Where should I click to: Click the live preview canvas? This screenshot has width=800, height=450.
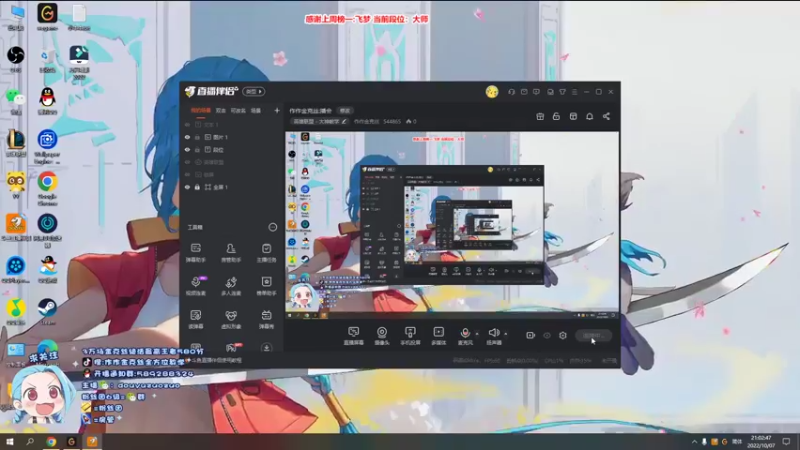452,226
